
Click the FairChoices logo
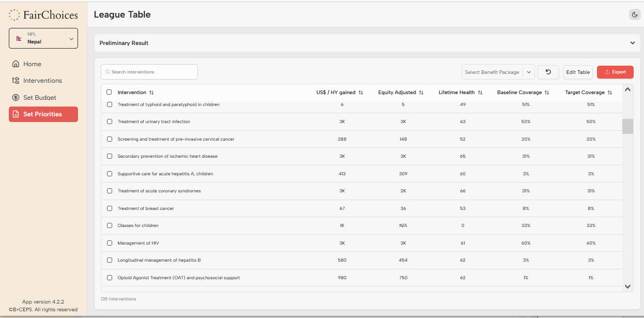point(43,15)
